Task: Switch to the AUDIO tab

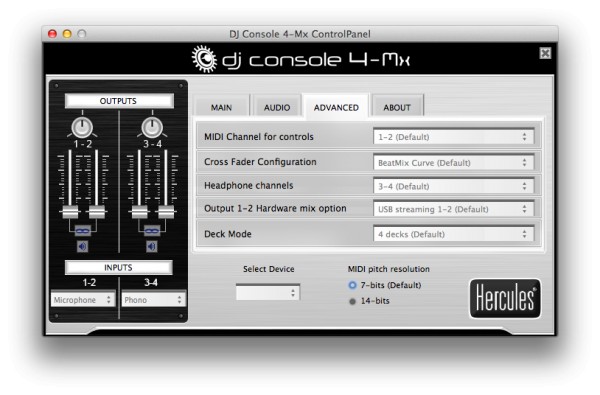Action: coord(277,107)
